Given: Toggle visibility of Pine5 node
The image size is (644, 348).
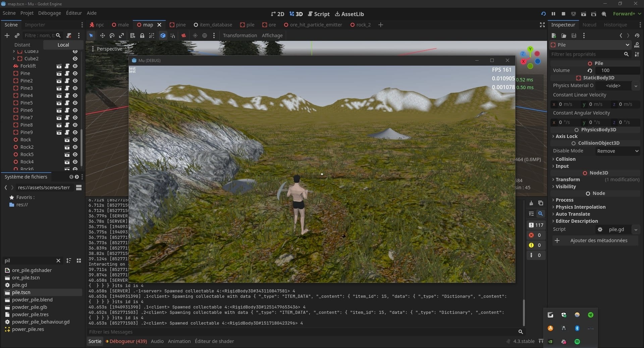Looking at the screenshot, I should coord(75,103).
